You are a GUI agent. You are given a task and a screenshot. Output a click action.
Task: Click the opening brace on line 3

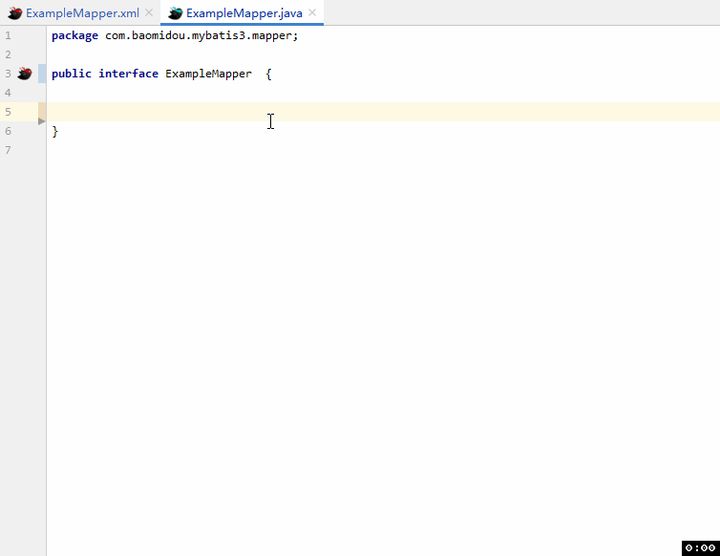[269, 74]
